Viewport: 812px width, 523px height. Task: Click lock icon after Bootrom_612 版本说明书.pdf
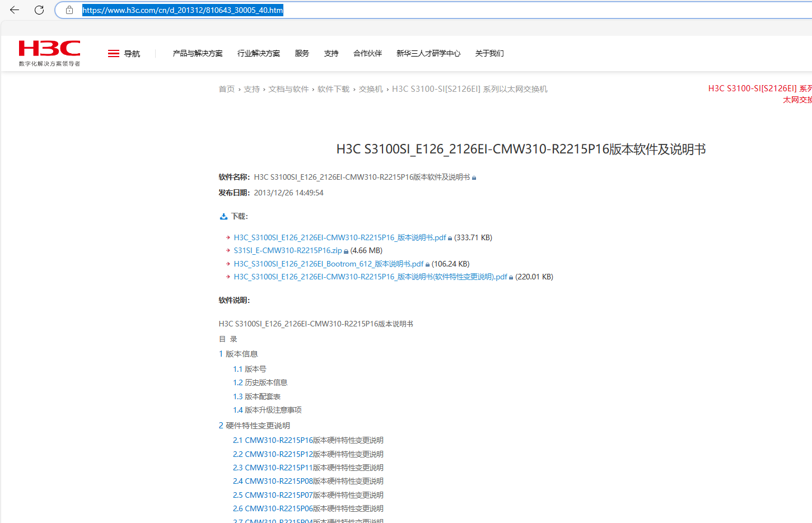(x=428, y=265)
